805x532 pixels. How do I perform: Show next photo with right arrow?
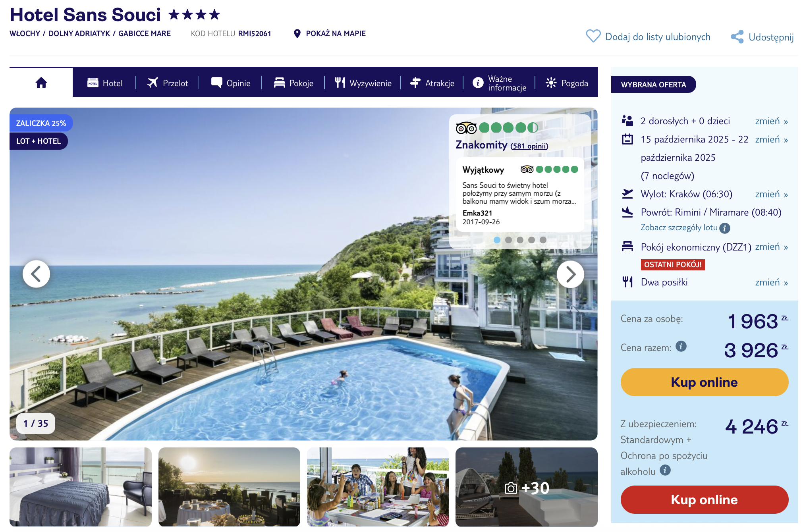point(570,274)
